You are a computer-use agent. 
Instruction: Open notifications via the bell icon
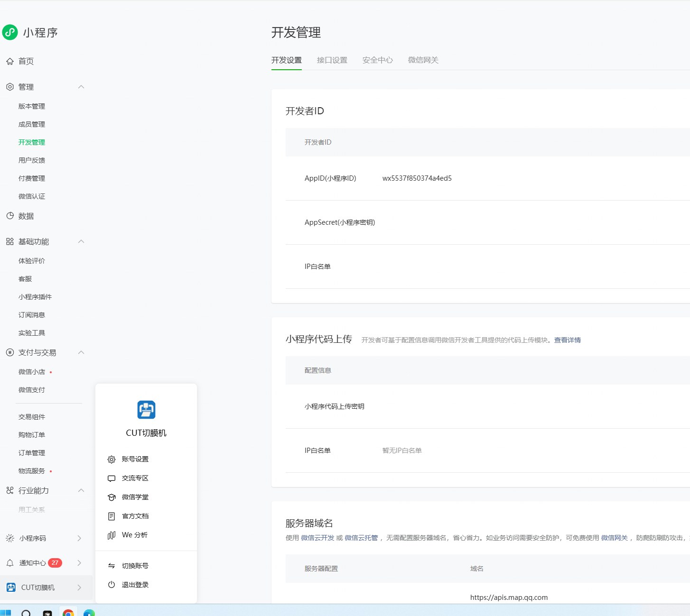[x=10, y=563]
